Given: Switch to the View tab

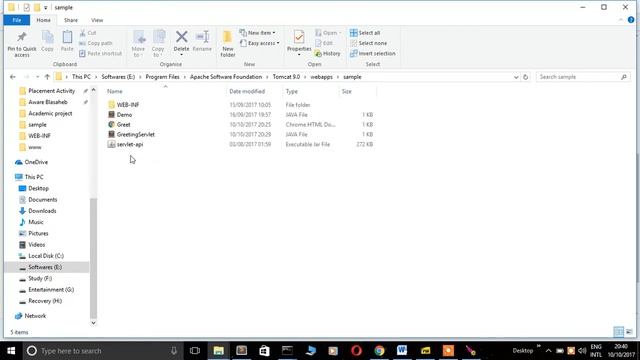Looking at the screenshot, I should [x=97, y=20].
